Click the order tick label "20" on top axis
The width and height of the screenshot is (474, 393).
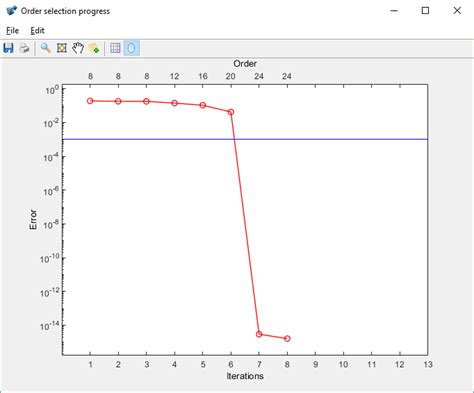231,76
